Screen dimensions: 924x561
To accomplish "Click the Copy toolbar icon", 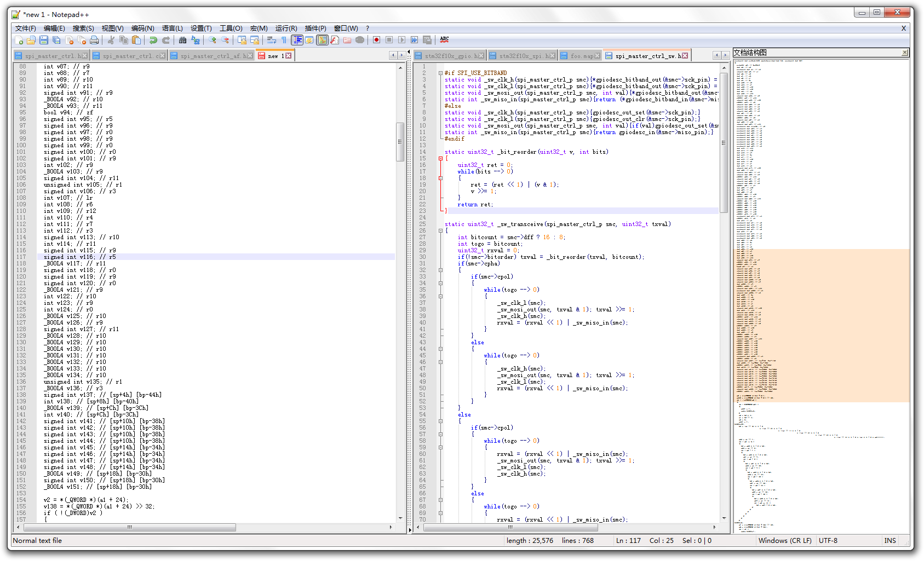I will point(124,40).
